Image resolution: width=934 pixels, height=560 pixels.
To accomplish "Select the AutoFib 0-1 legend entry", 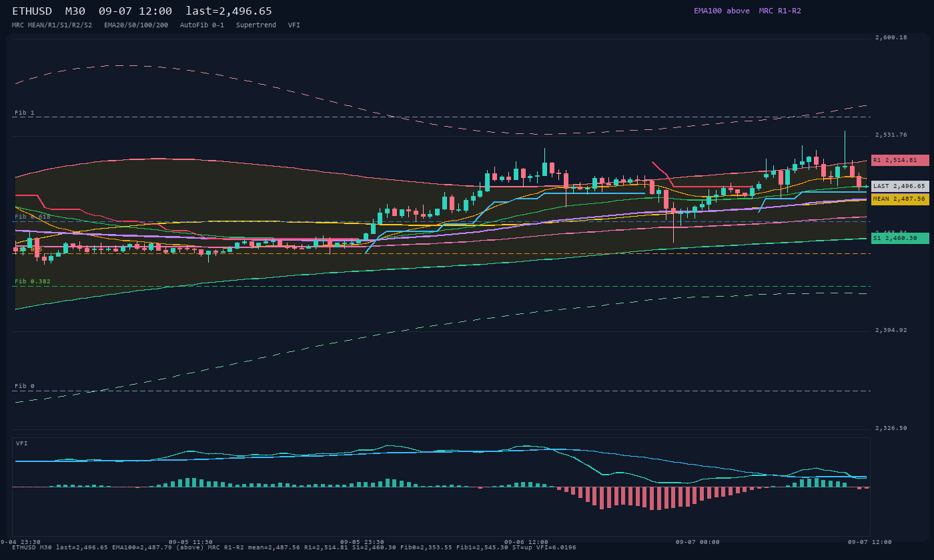I will [x=202, y=25].
